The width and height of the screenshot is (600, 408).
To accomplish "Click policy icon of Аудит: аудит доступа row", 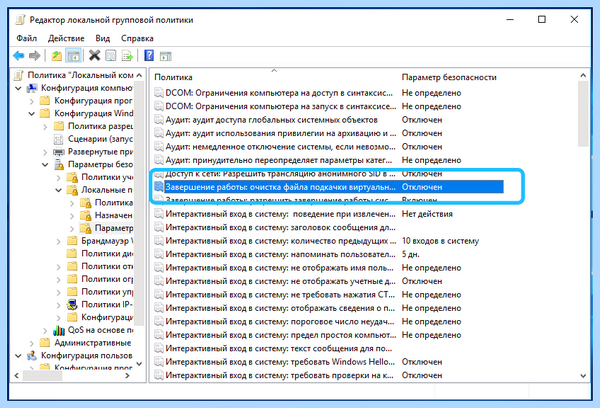I will (158, 120).
